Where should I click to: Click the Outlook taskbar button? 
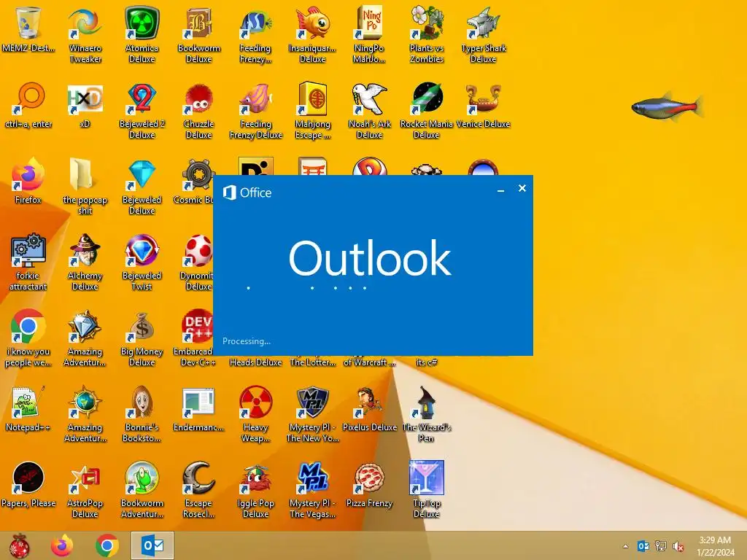152,545
